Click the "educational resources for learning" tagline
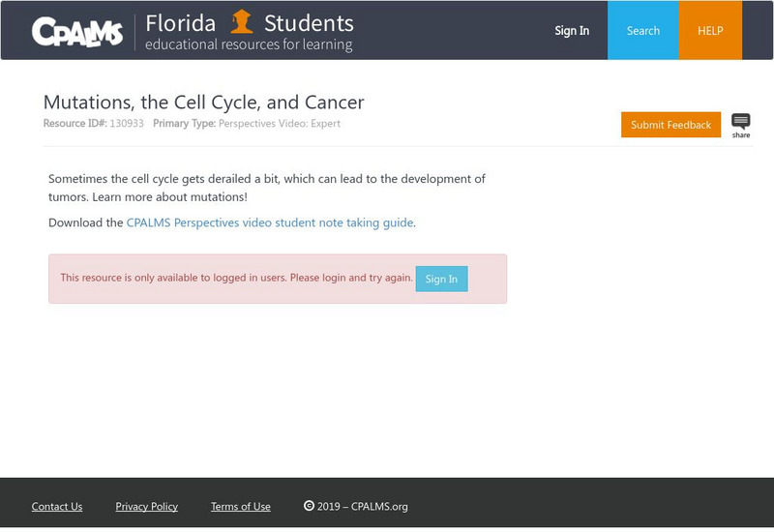The width and height of the screenshot is (774, 532). (249, 44)
